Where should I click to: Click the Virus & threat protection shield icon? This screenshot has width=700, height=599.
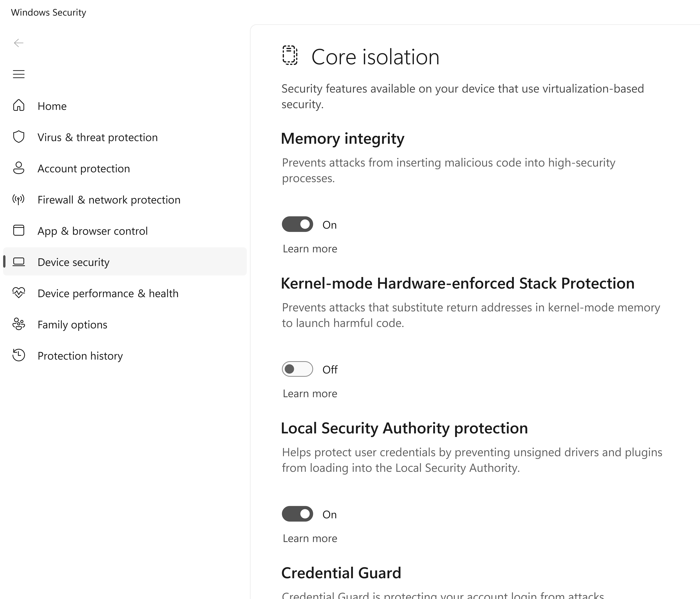tap(19, 137)
